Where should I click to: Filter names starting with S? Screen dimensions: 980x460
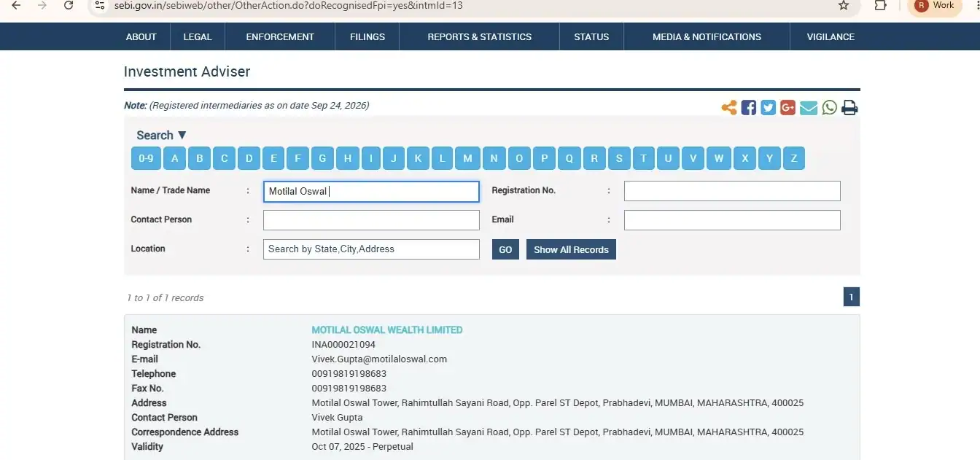tap(619, 158)
